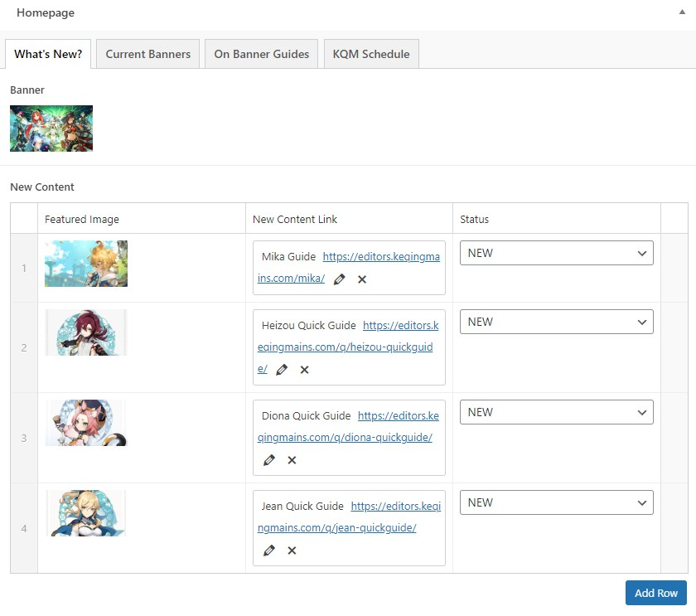Open the On Banner Guides tab
This screenshot has width=696, height=616.
click(x=261, y=54)
